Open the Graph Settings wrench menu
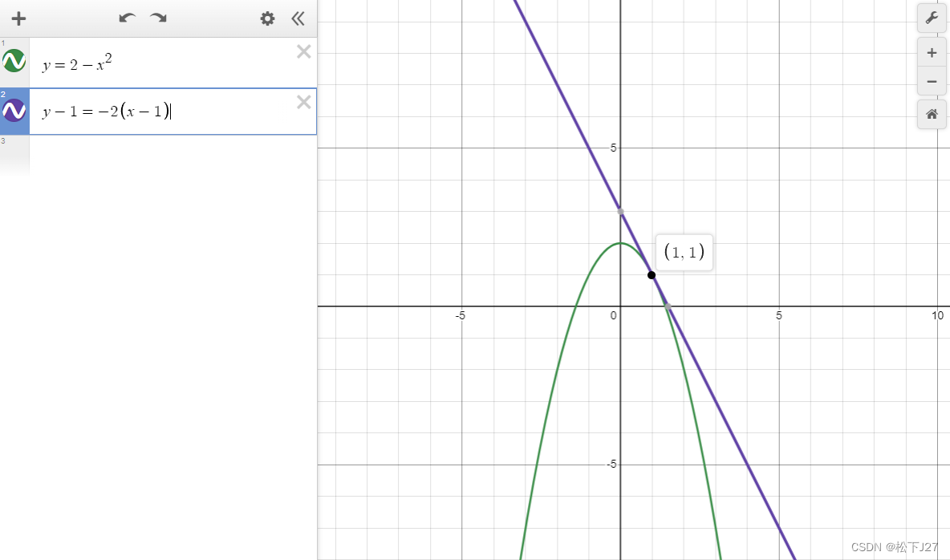 click(932, 18)
